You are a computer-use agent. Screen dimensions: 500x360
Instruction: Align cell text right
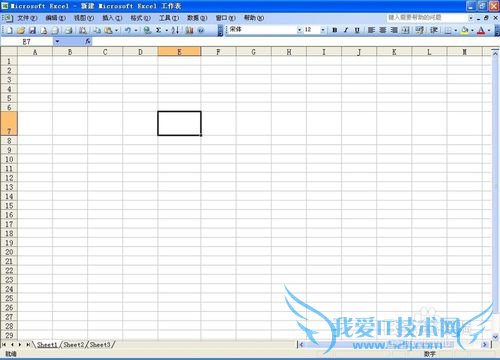[394, 30]
